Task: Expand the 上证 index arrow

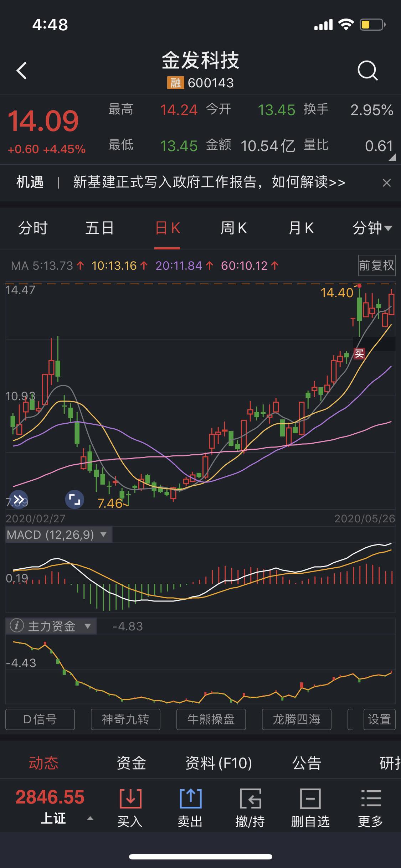Action: [x=90, y=818]
